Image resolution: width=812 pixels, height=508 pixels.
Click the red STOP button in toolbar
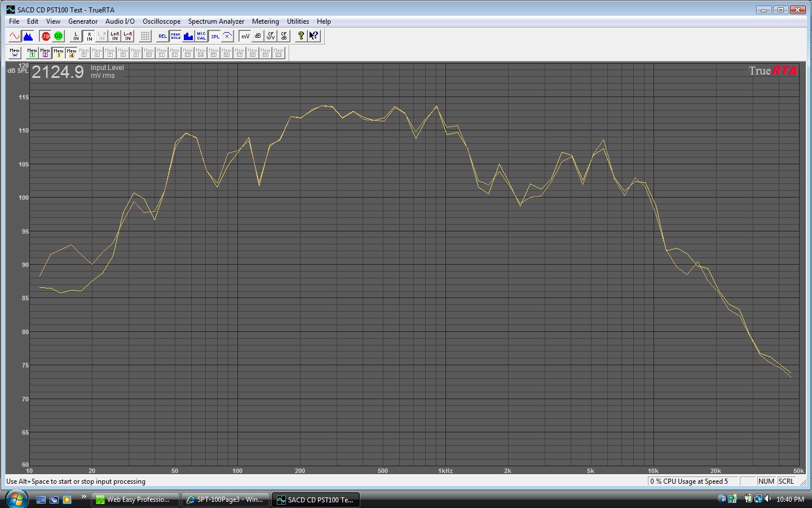(46, 36)
